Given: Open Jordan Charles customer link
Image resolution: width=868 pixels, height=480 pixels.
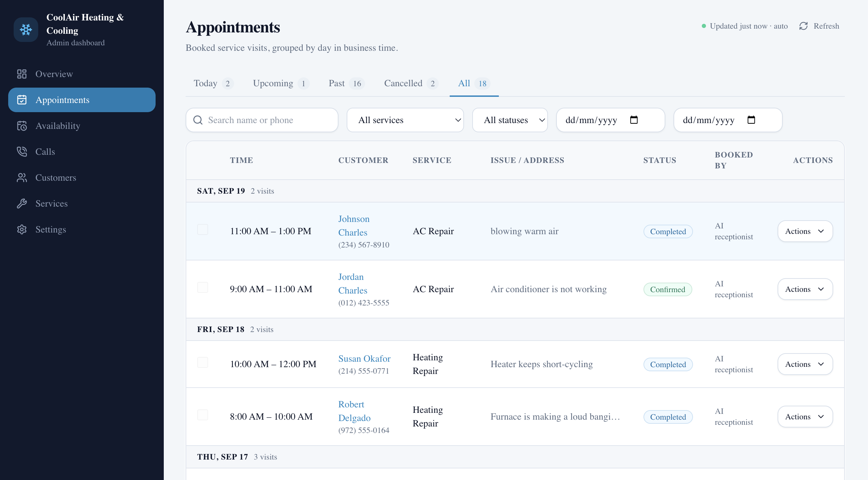Looking at the screenshot, I should 353,284.
